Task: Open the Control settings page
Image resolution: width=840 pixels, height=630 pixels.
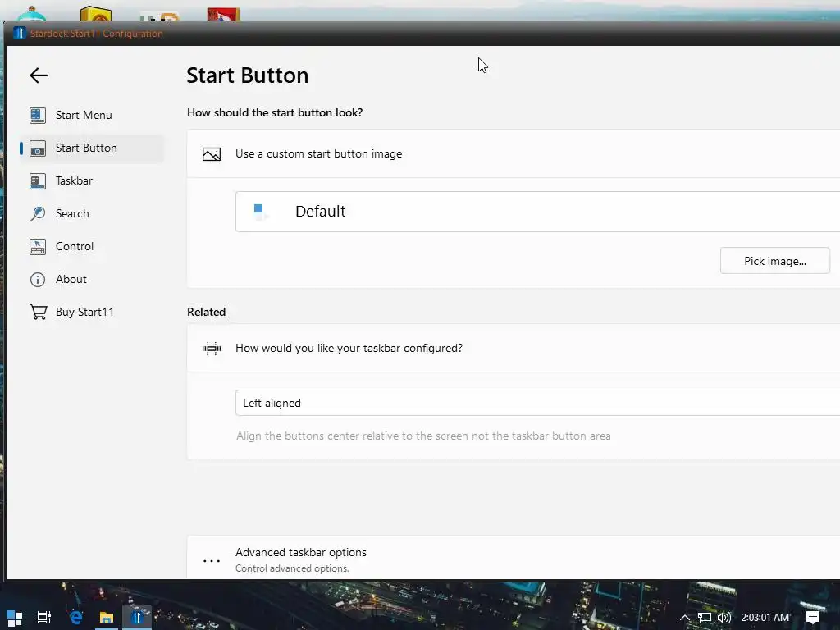Action: pyautogui.click(x=91, y=246)
